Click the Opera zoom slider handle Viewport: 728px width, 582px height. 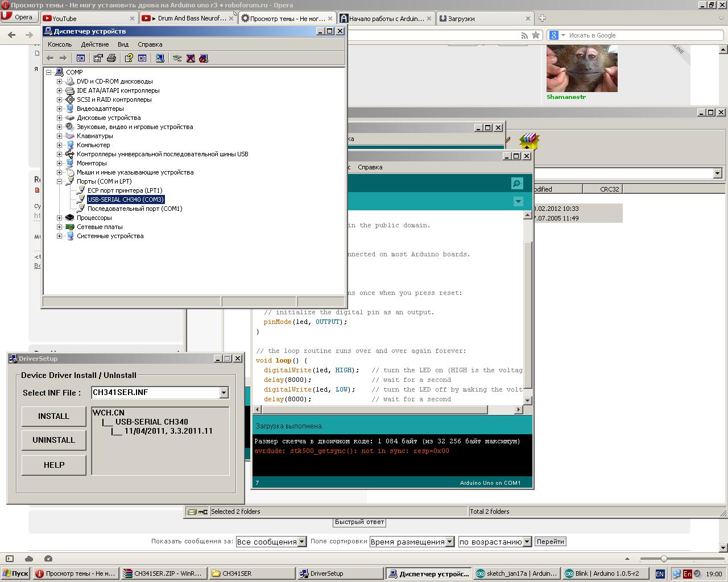663,559
